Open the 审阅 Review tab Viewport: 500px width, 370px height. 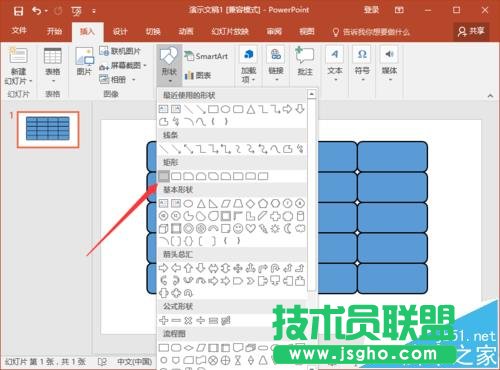pyautogui.click(x=274, y=32)
